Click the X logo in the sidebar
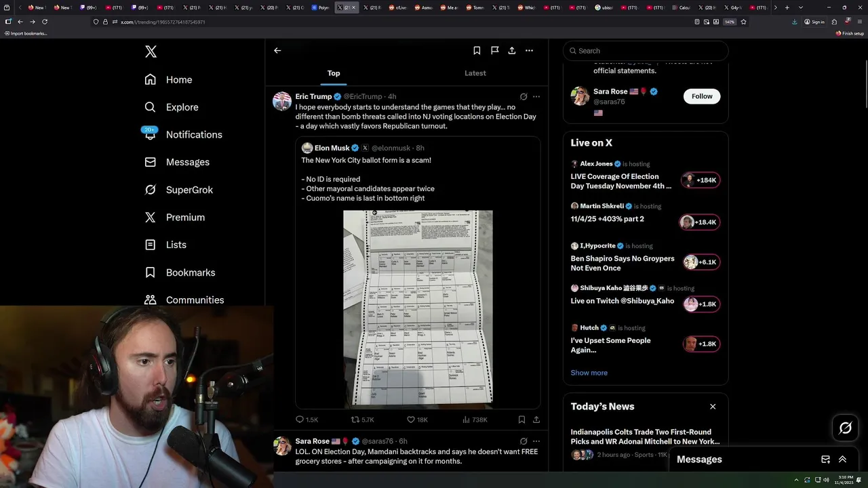868x488 pixels. pos(151,52)
